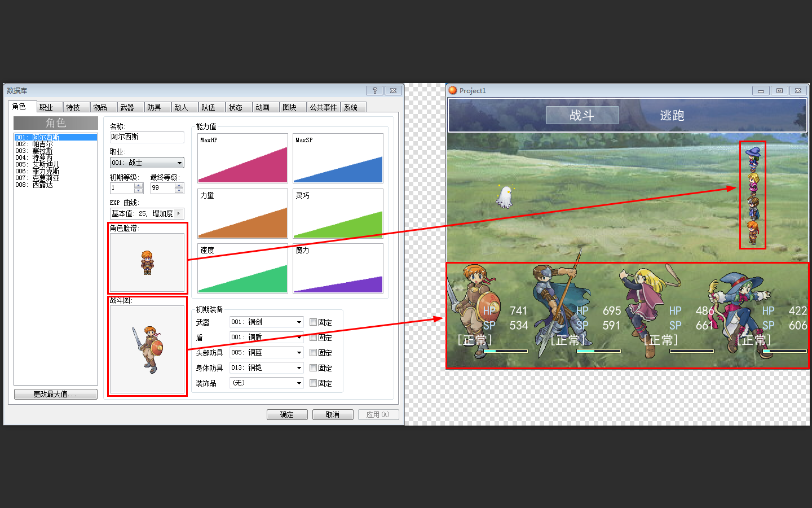
Task: Open the EXP 曲线 基本值 setting
Action: pos(147,213)
